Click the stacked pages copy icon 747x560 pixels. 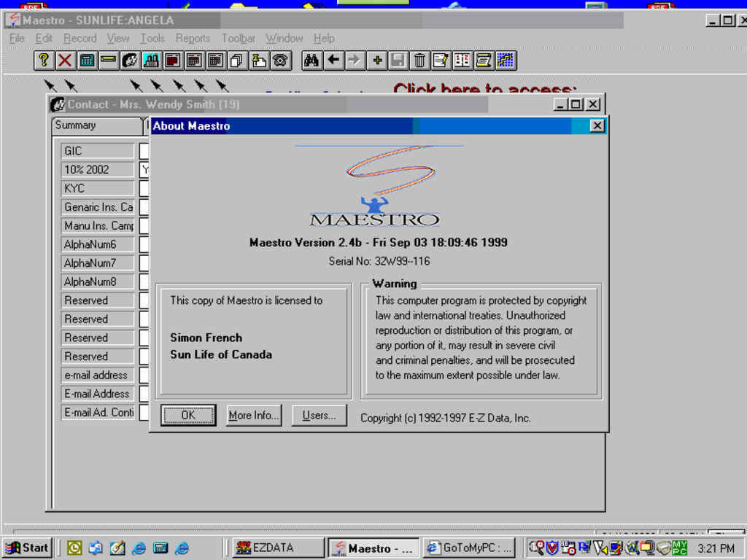(237, 61)
